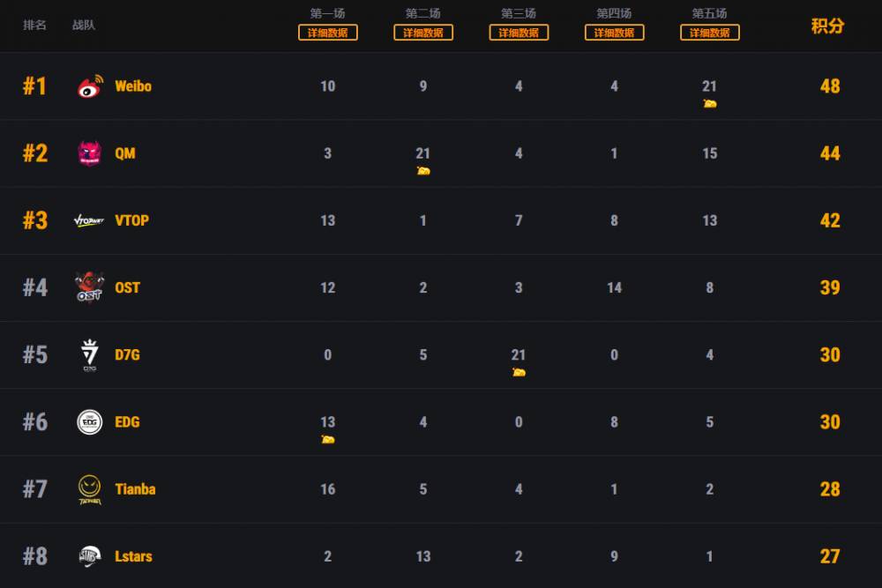882x588 pixels.
Task: Click the Weibo team name
Action: 133,86
